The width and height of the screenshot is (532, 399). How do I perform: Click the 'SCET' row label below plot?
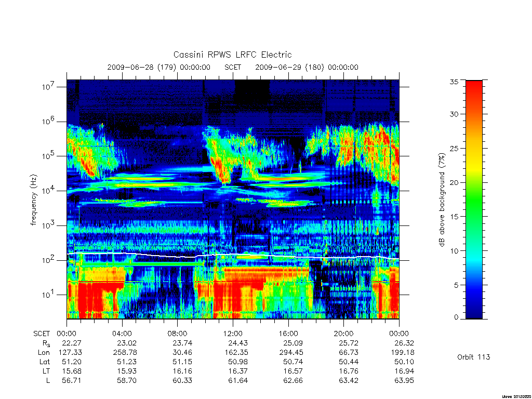(42, 334)
